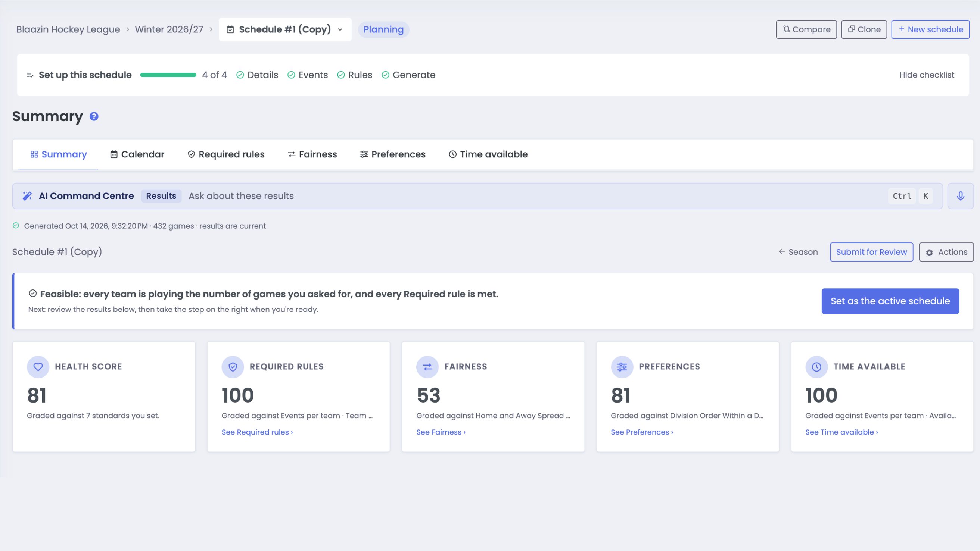Select the Summary tab
Screen dimensions: 980x551
click(x=58, y=154)
